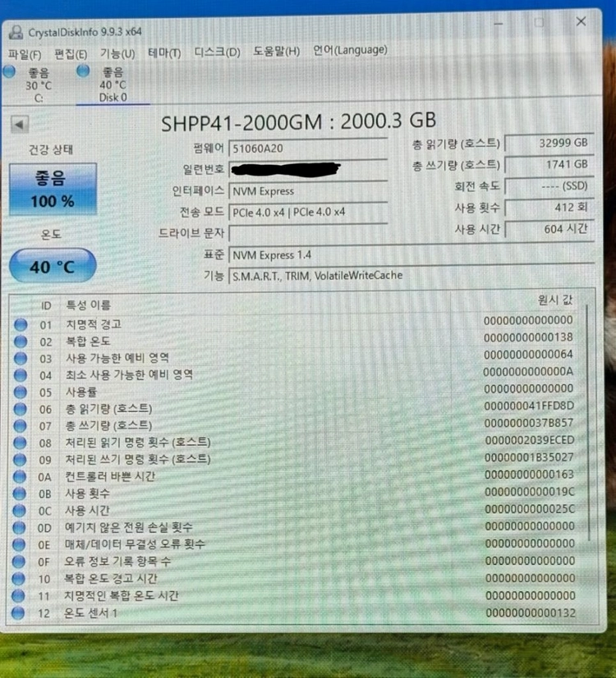Select the raw value 000000000019C

[x=530, y=492]
